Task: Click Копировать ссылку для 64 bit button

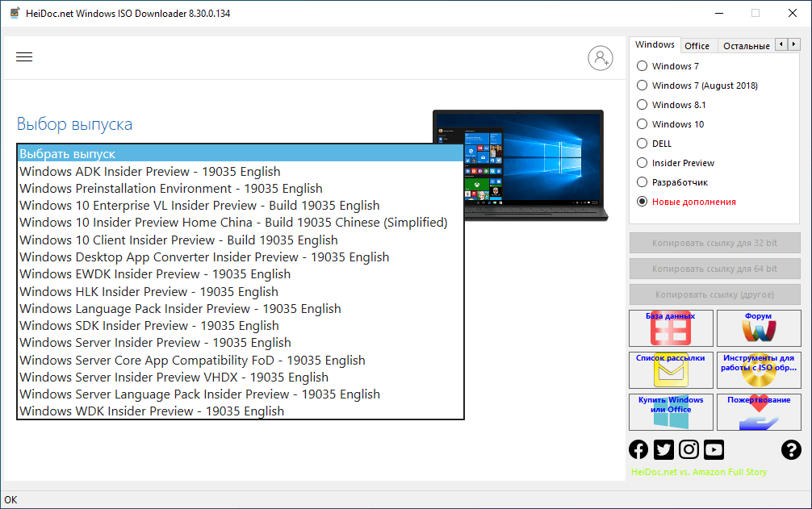Action: coord(714,269)
